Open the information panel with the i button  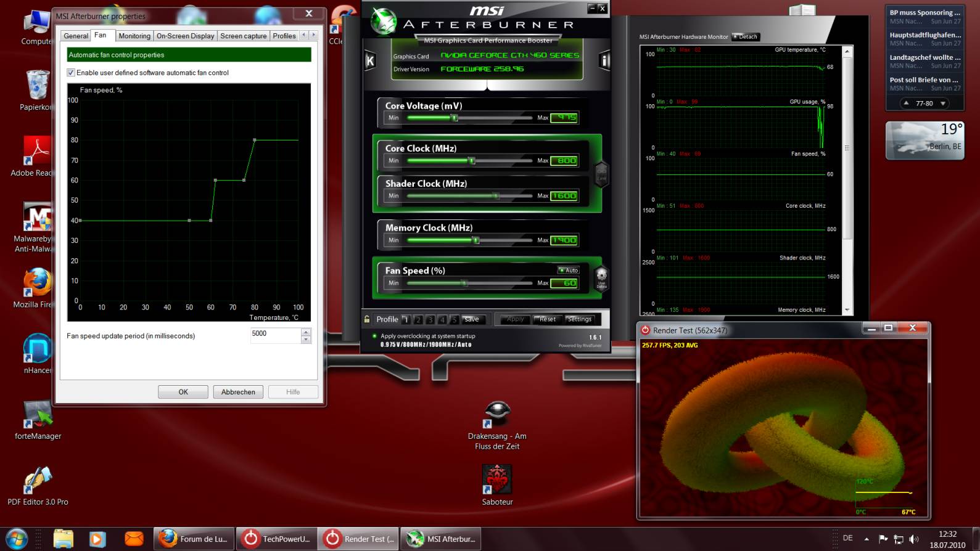click(604, 60)
